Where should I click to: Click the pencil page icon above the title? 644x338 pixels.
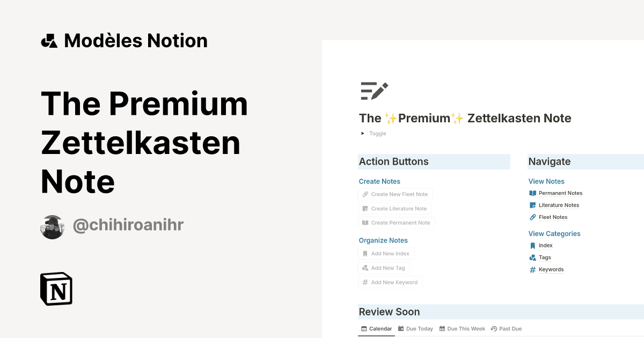(374, 91)
